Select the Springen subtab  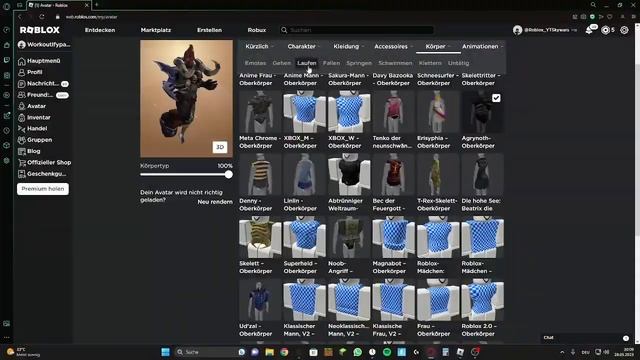pyautogui.click(x=359, y=63)
